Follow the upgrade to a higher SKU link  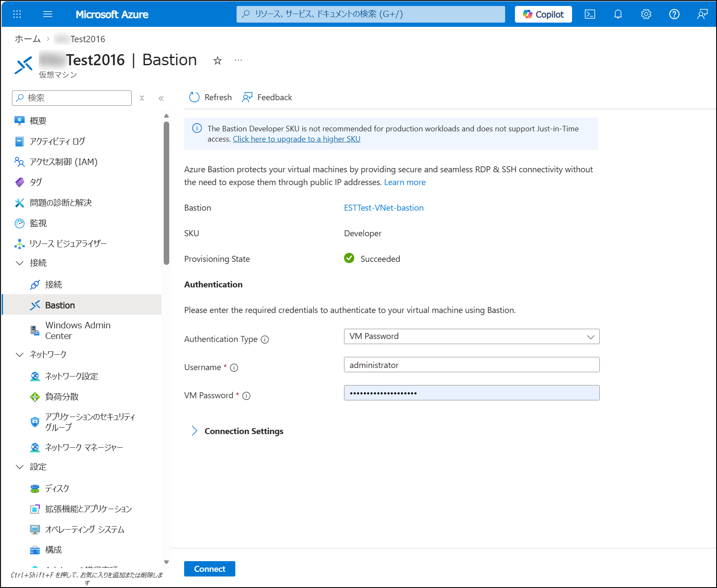(x=297, y=139)
